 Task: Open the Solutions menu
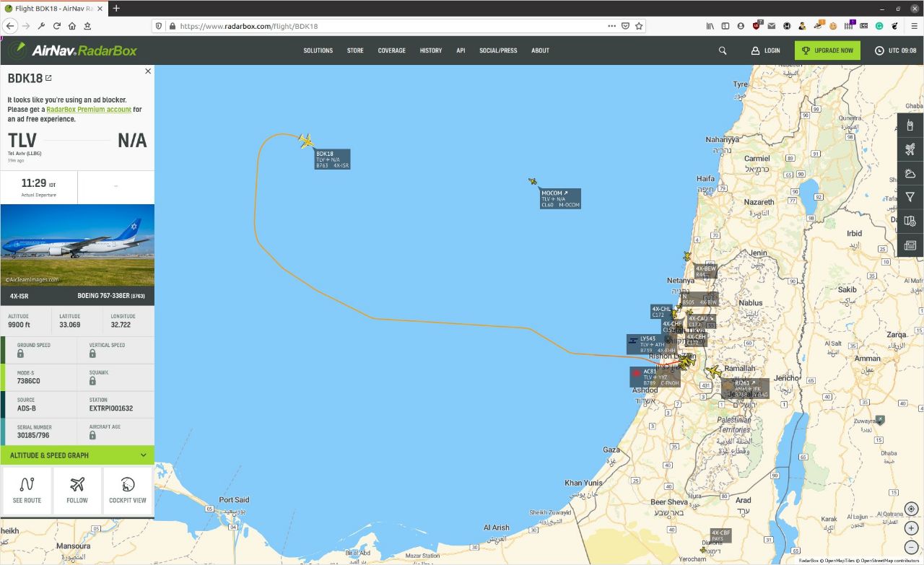[318, 51]
